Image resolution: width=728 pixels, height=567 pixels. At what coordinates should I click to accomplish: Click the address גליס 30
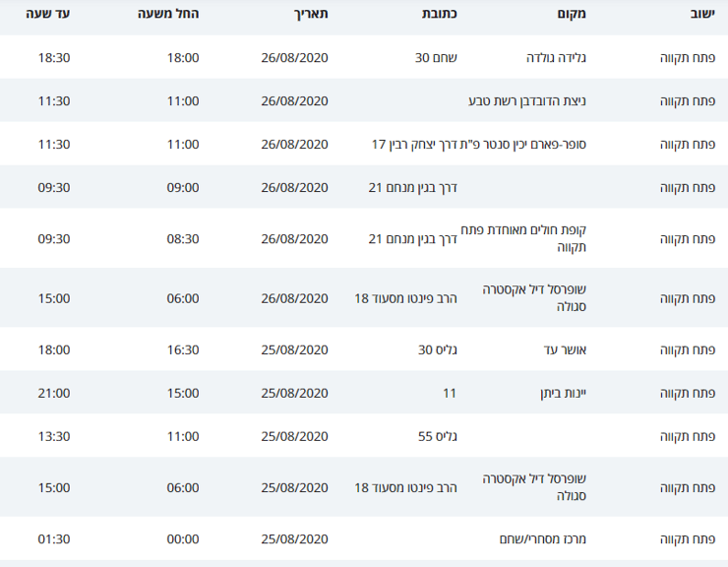tap(433, 349)
